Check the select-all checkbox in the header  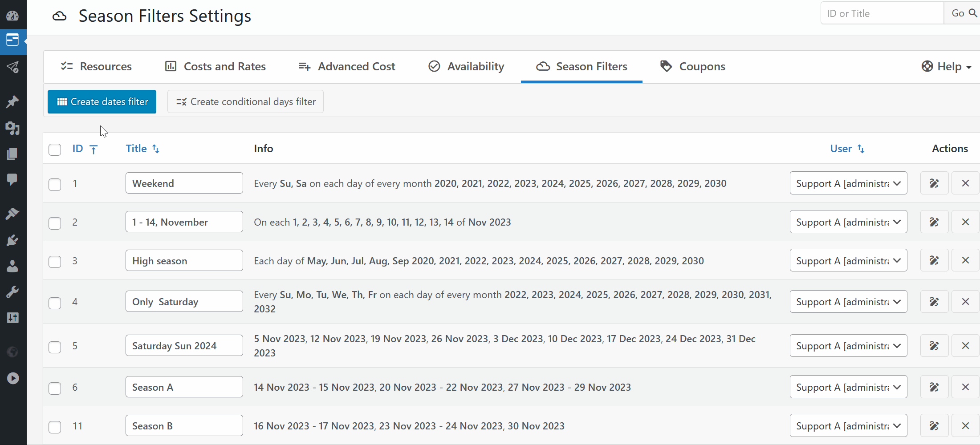(54, 150)
